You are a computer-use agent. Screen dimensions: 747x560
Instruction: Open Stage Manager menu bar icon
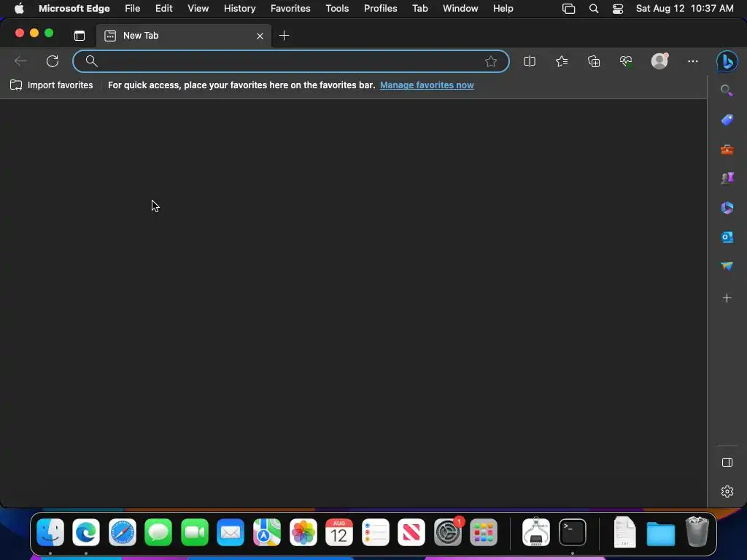coord(568,9)
